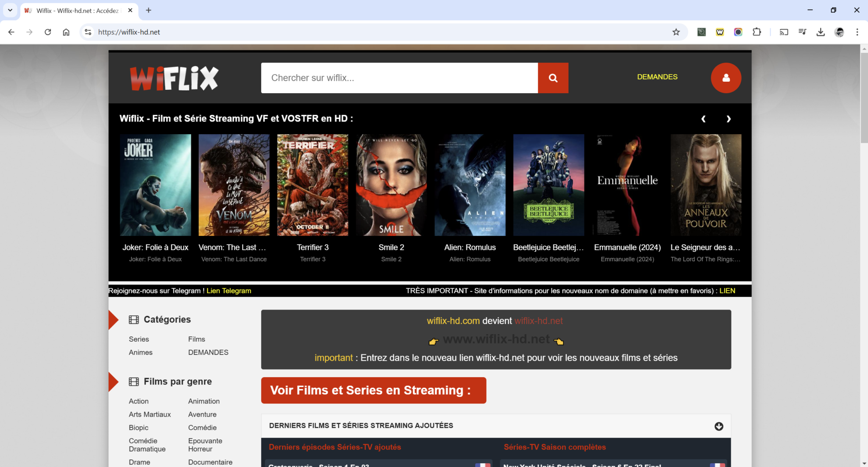This screenshot has height=467, width=868.
Task: Click the forward navigation arrow
Action: click(x=29, y=32)
